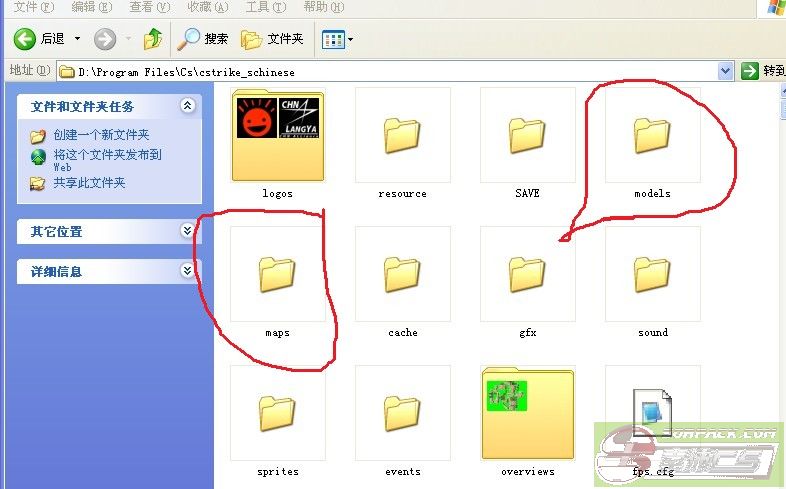Click the Forward arrow button

(105, 39)
